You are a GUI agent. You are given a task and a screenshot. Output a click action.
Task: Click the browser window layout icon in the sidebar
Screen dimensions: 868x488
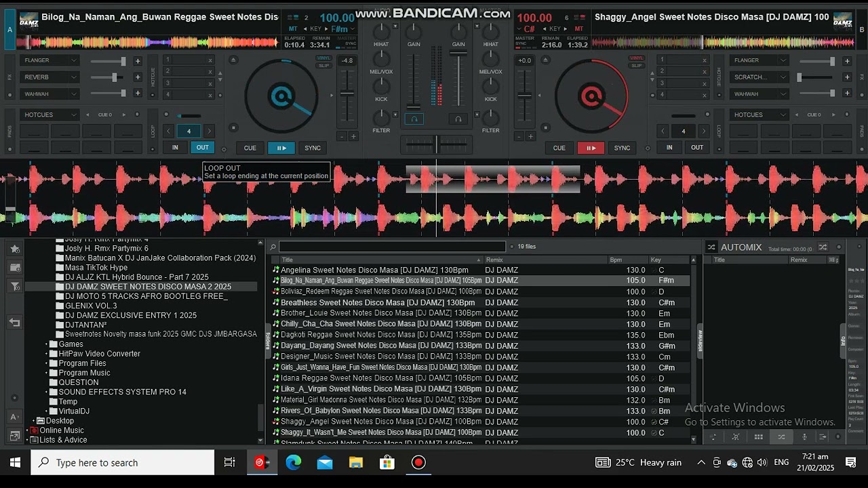(x=14, y=436)
